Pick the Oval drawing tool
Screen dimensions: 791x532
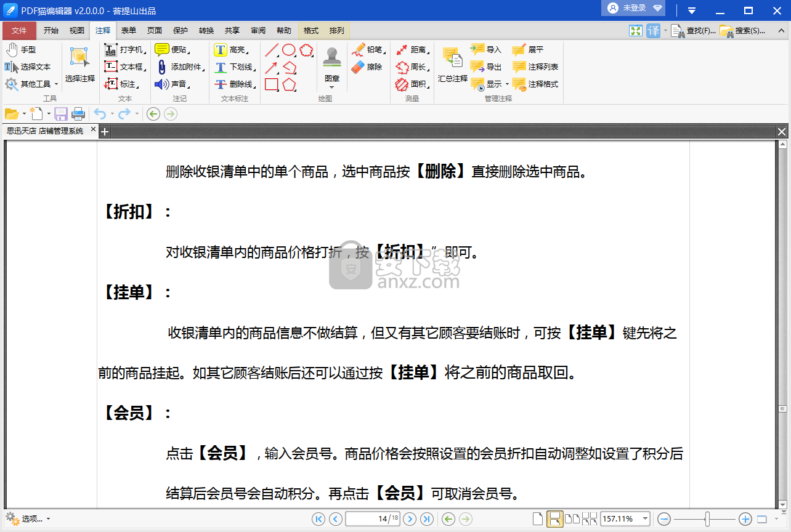pos(289,50)
